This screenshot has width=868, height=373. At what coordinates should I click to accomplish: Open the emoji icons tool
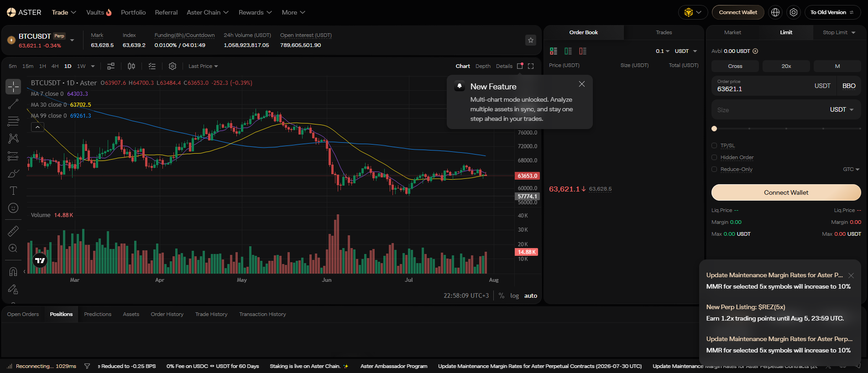(13, 208)
